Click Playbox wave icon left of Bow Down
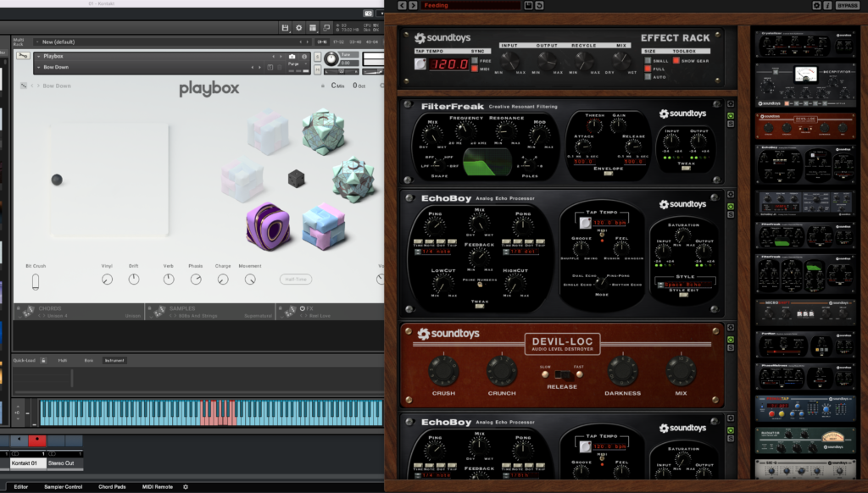868x493 pixels. coord(24,86)
